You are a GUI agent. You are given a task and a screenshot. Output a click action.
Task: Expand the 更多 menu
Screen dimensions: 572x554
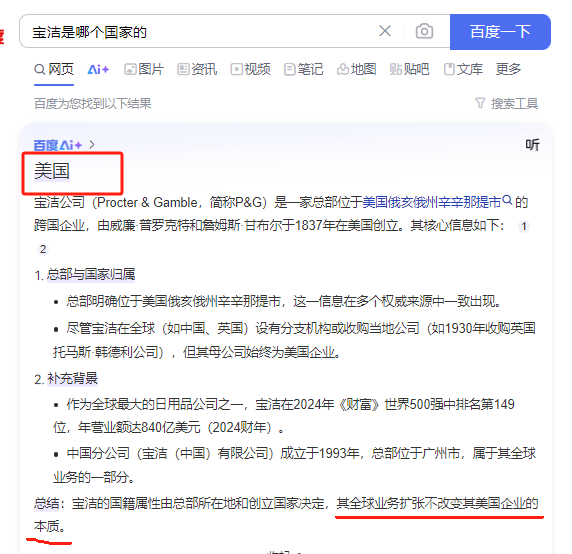[508, 69]
